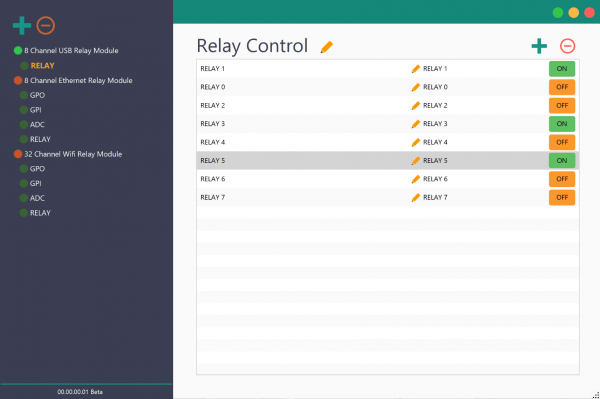Open RELAY under Wifi Relay Module
The width and height of the screenshot is (600, 399).
tap(40, 213)
